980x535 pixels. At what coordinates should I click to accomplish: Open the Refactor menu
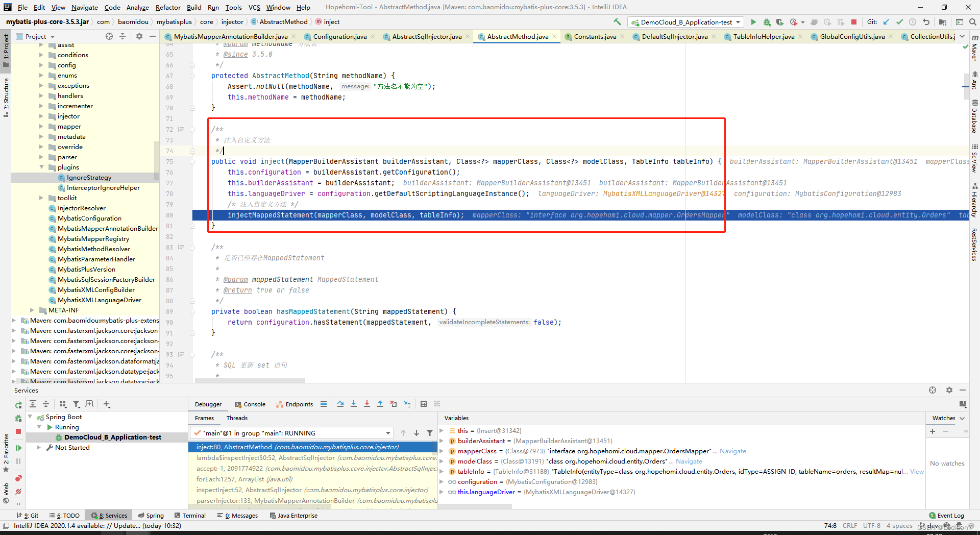[x=168, y=7]
